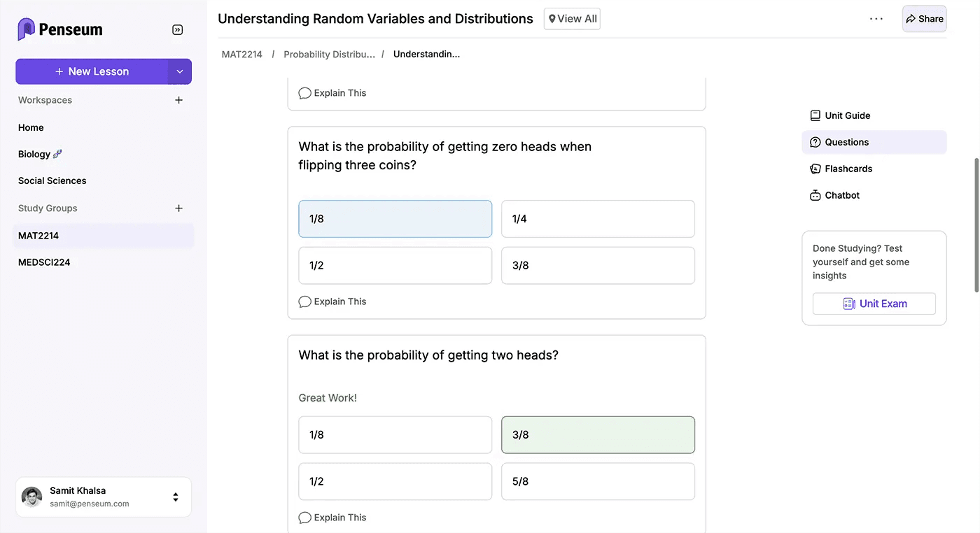Share this lesson using the Share button
The image size is (980, 533).
(924, 19)
